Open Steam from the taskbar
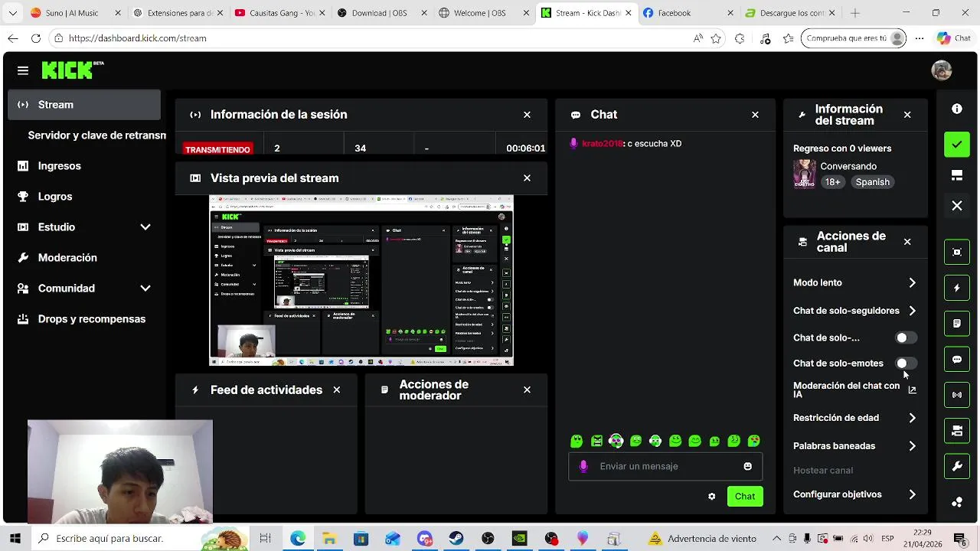 coord(456,539)
